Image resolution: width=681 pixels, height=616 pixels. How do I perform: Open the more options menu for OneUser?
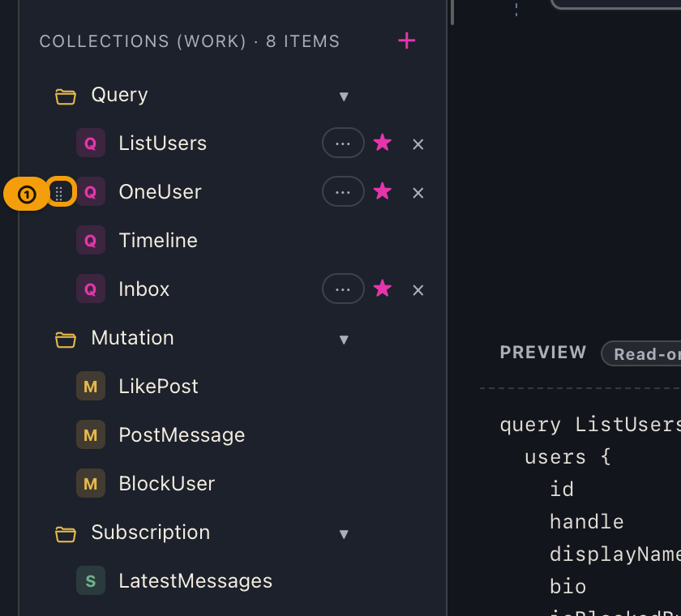pos(343,191)
